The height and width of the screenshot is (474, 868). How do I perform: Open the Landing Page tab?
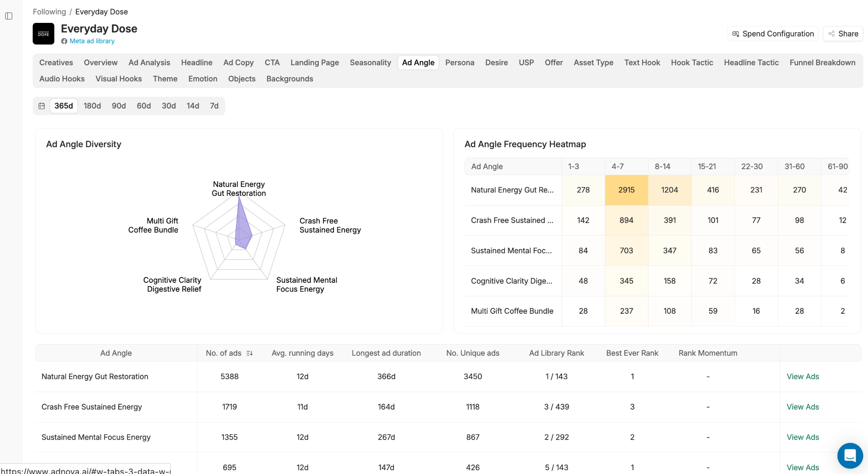coord(314,63)
